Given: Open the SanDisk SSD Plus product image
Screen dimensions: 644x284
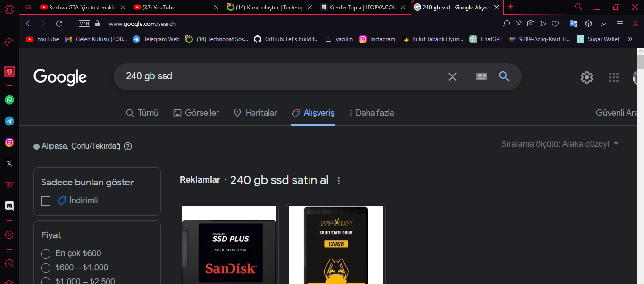Looking at the screenshot, I should click(229, 245).
